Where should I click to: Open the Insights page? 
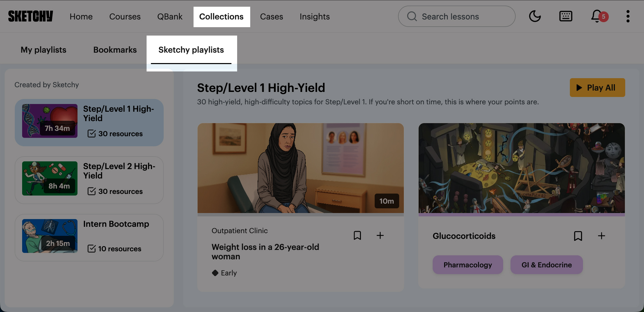pyautogui.click(x=314, y=17)
